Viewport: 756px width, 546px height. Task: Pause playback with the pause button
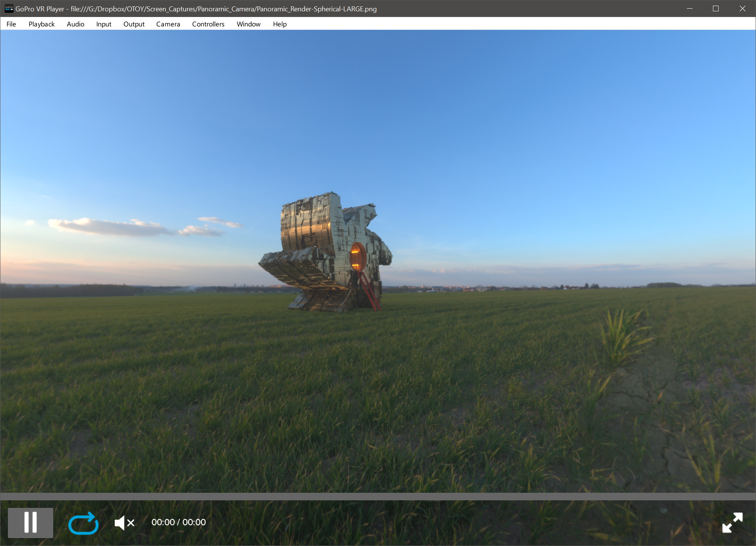[31, 523]
